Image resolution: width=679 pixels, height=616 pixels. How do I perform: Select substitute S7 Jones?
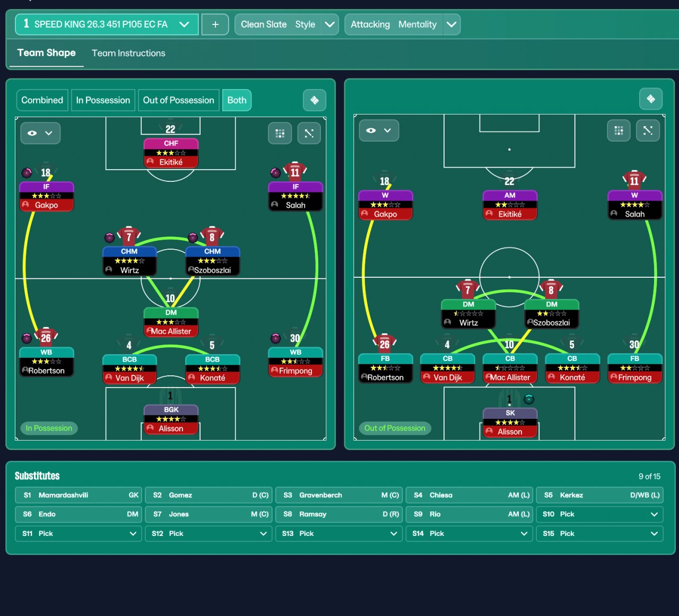pyautogui.click(x=208, y=514)
